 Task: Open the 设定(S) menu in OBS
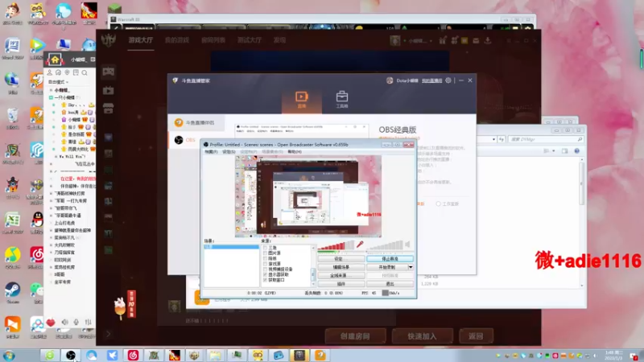click(229, 152)
